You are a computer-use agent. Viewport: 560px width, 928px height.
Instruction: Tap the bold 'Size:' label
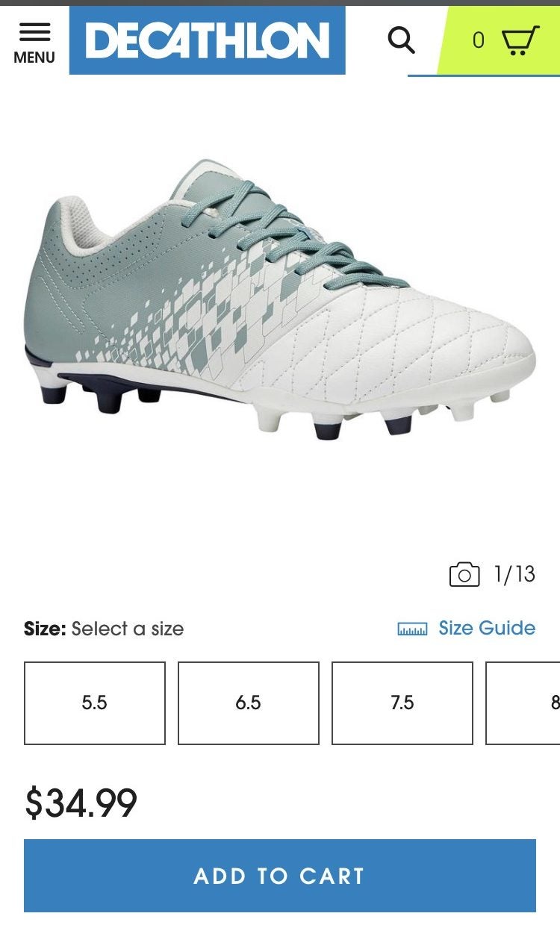pos(45,629)
